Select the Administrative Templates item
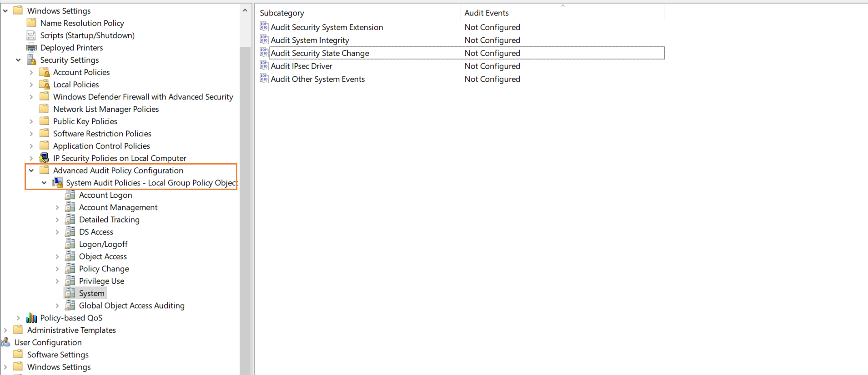868x375 pixels. pyautogui.click(x=71, y=330)
